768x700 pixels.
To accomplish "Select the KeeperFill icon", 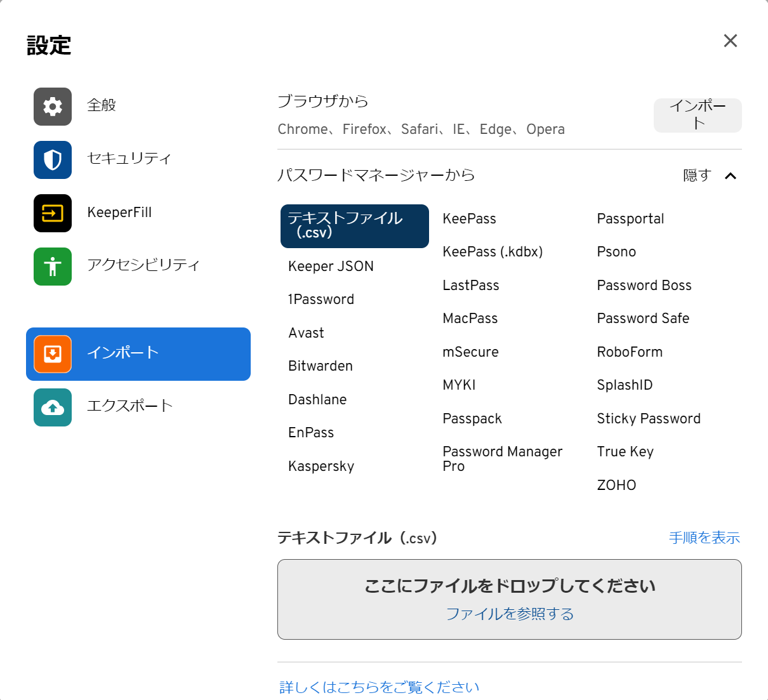I will coord(53,213).
